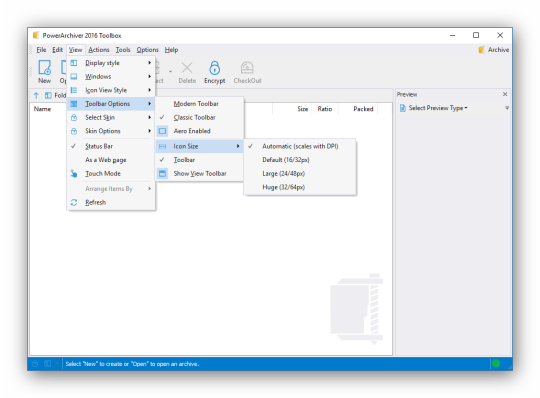Open the Options menu
540x398 pixels.
tap(147, 50)
